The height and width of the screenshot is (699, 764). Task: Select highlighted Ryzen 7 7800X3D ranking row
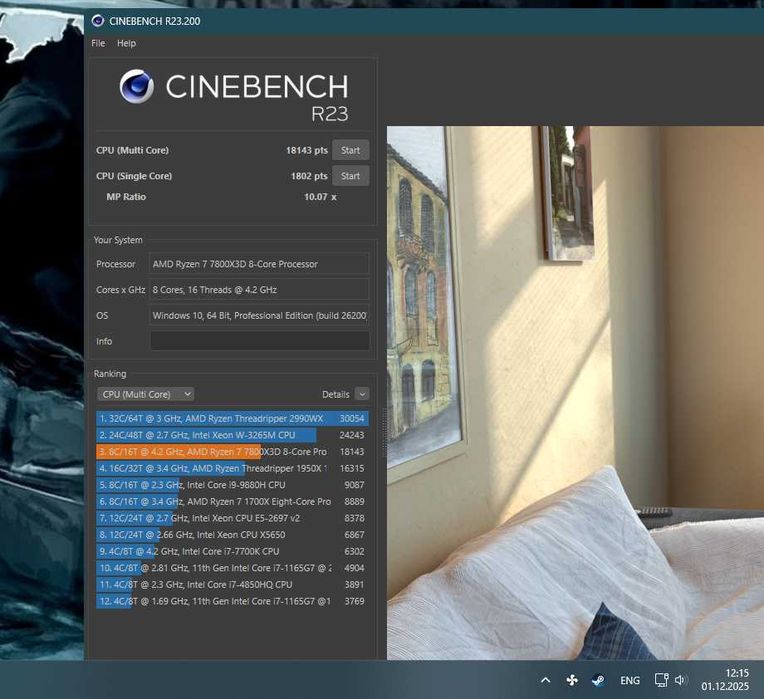coord(232,452)
